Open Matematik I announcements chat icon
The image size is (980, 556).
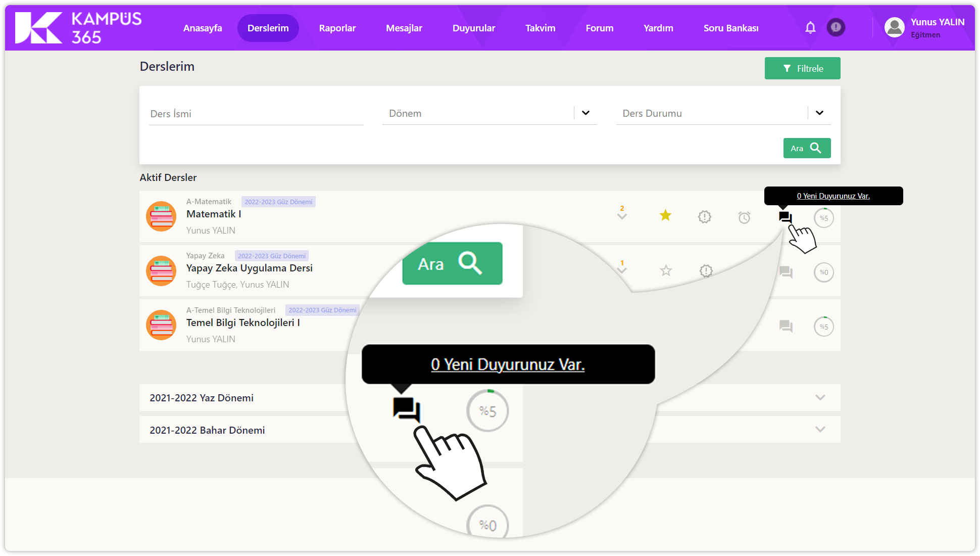tap(785, 217)
